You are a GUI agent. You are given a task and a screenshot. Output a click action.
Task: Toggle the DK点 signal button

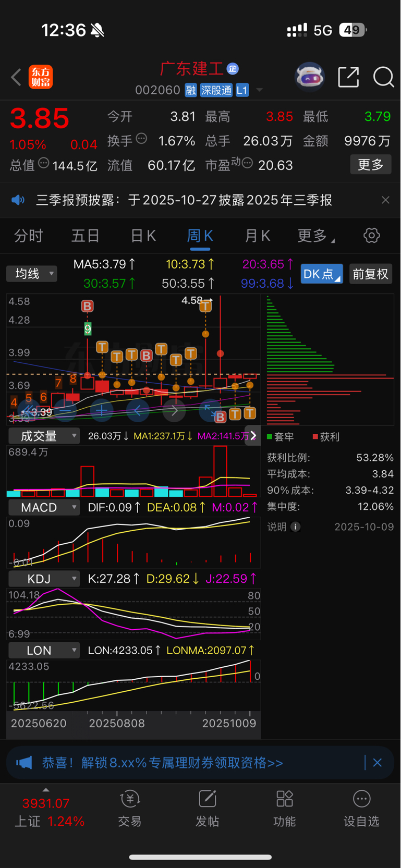pos(322,274)
